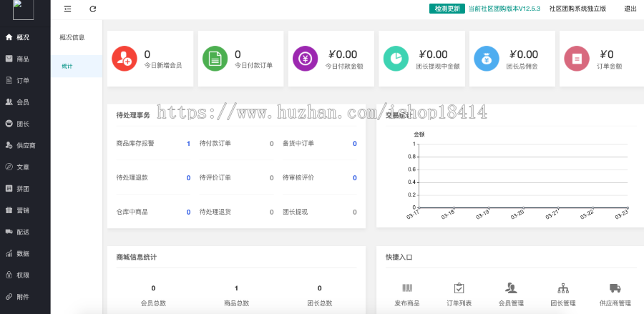Click the red 今日新增会员 user icon

(125, 59)
